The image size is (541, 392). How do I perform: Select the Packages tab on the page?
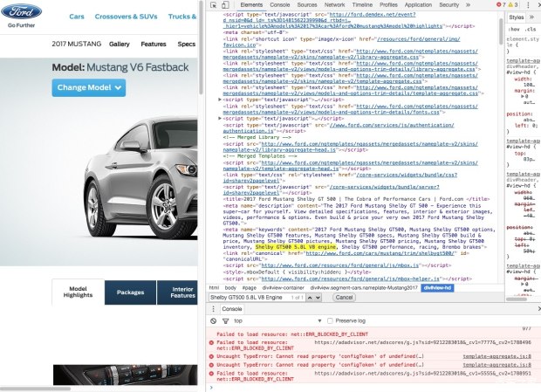(130, 292)
